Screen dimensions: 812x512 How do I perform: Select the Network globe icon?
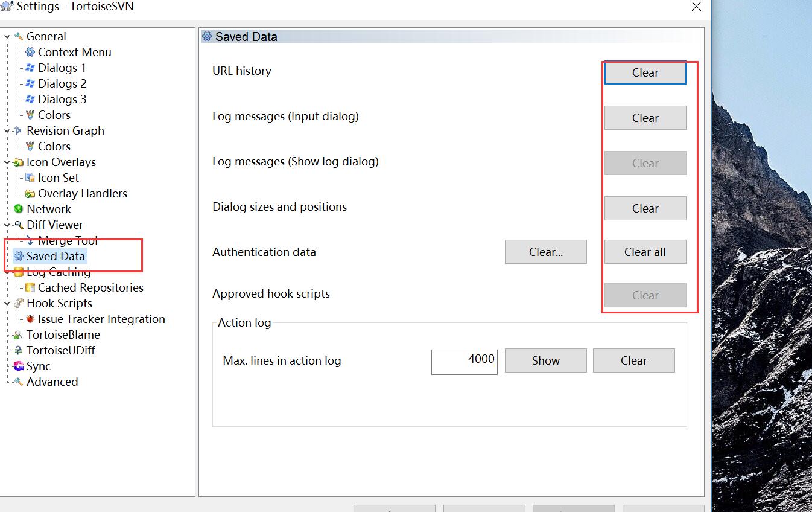click(x=19, y=210)
